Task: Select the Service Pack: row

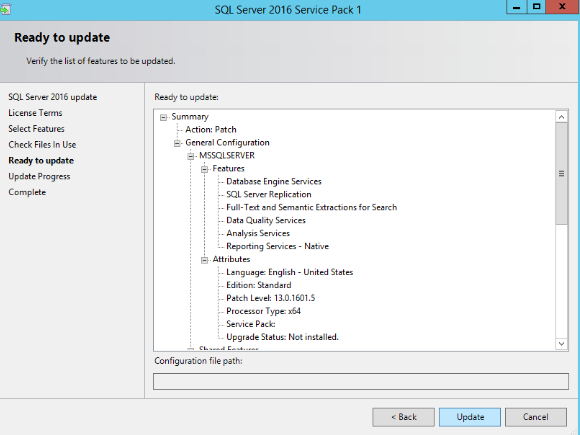Action: [251, 324]
